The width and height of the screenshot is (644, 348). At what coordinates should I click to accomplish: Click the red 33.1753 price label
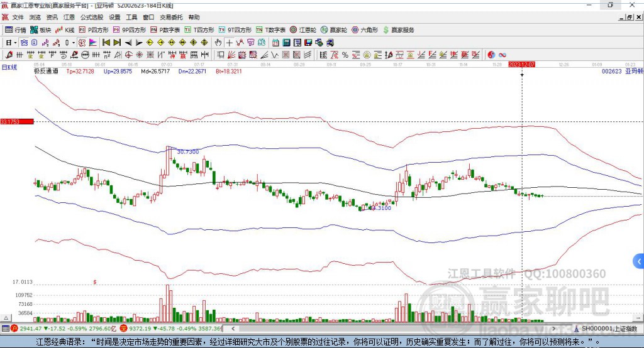pyautogui.click(x=17, y=121)
